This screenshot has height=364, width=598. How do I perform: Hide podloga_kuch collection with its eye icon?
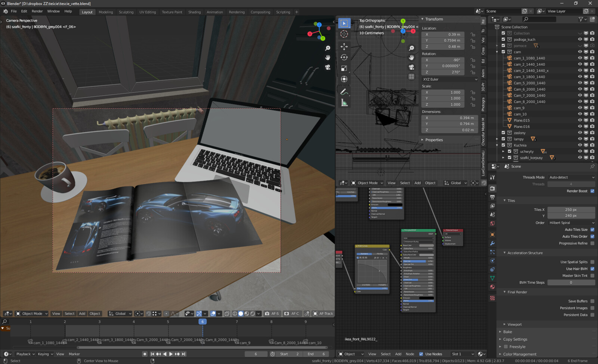(580, 39)
